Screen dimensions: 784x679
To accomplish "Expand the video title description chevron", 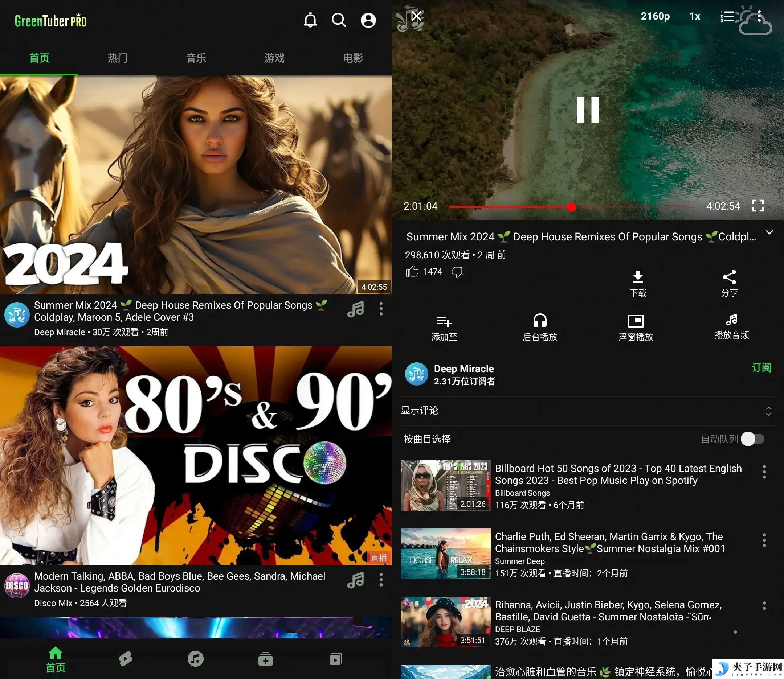I will 769,232.
